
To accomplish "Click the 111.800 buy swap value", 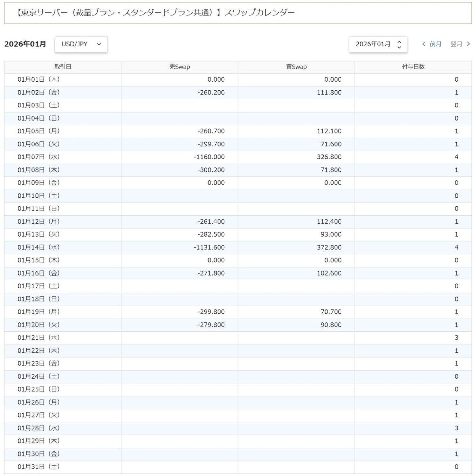I will 329,93.
